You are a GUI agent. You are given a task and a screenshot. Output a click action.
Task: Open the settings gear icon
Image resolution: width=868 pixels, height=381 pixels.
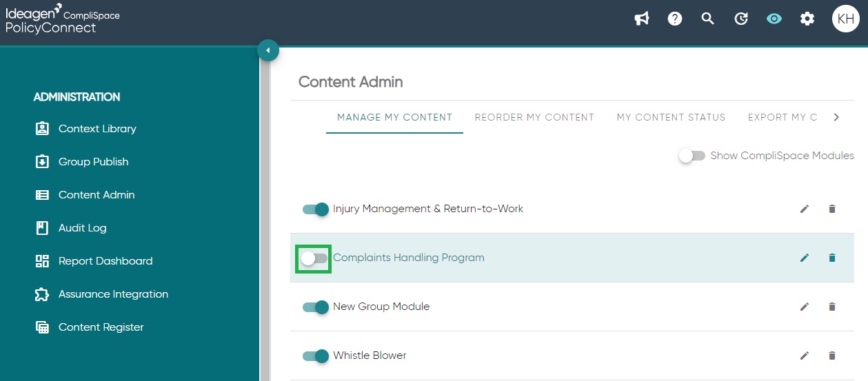tap(807, 19)
